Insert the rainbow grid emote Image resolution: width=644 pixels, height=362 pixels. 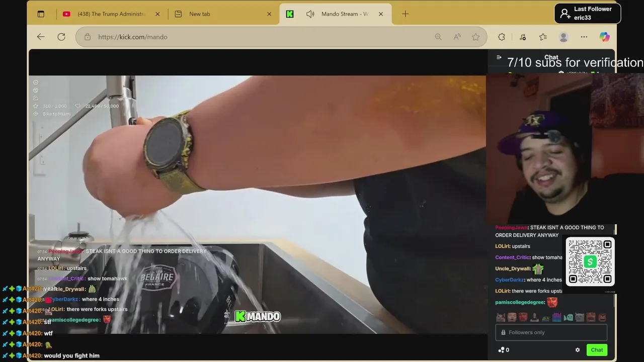(x=557, y=317)
